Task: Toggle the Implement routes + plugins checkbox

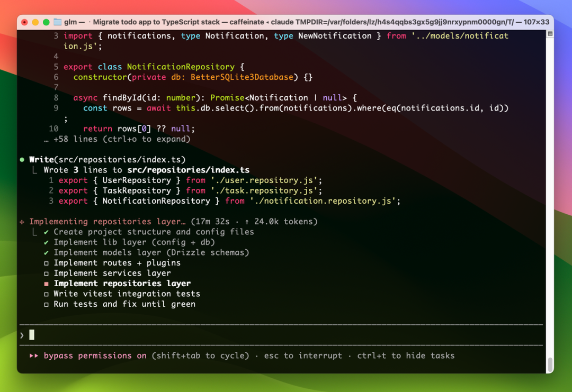Action: [46, 263]
